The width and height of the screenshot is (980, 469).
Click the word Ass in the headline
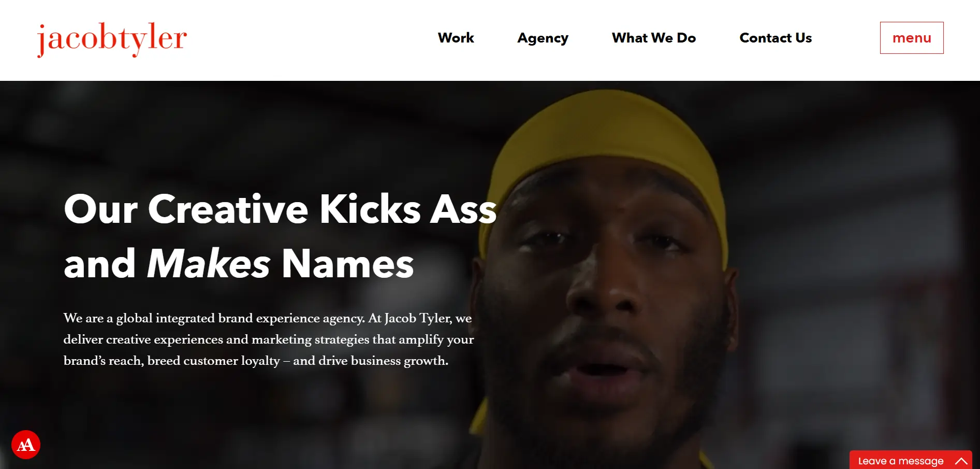464,209
